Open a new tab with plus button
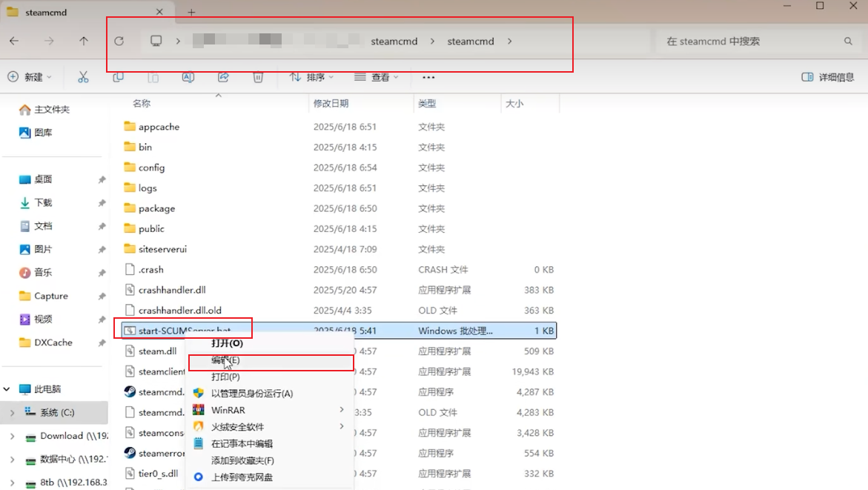This screenshot has width=868, height=490. [x=191, y=12]
